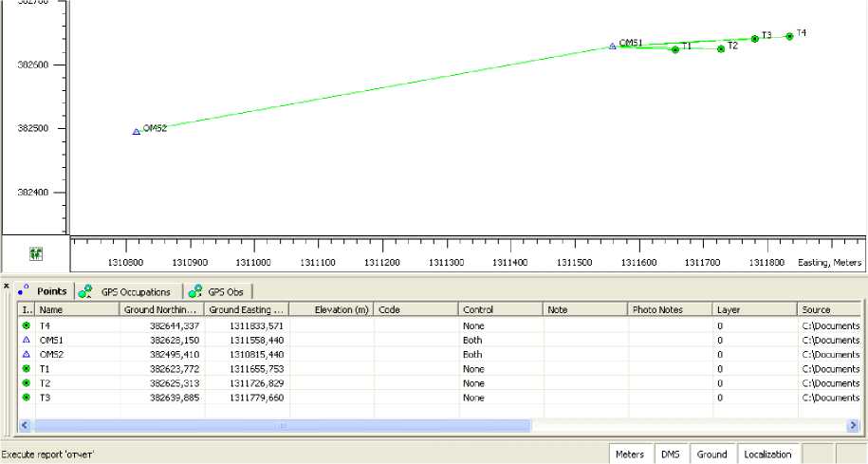868x464 pixels.
Task: Select point T2 marker on the map
Action: coord(721,49)
